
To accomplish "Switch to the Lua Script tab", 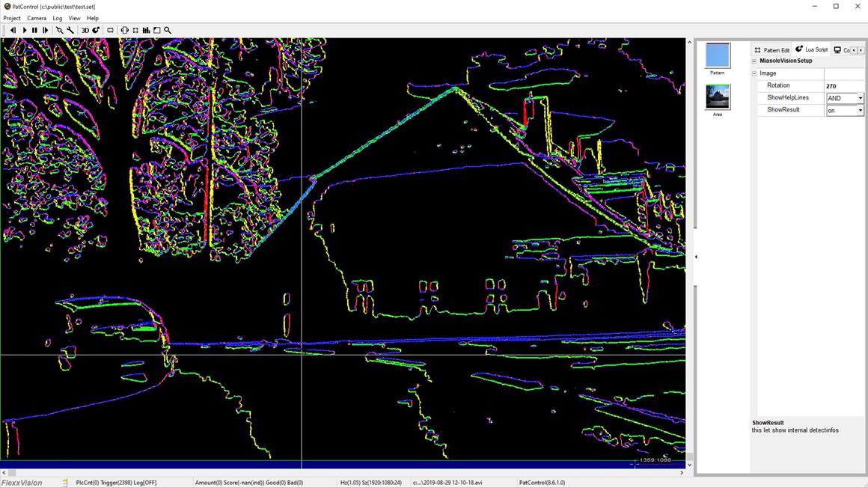I will 812,49.
